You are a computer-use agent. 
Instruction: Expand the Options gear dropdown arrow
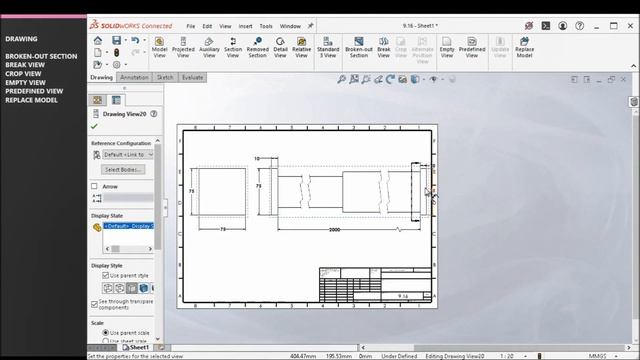pyautogui.click(x=126, y=64)
